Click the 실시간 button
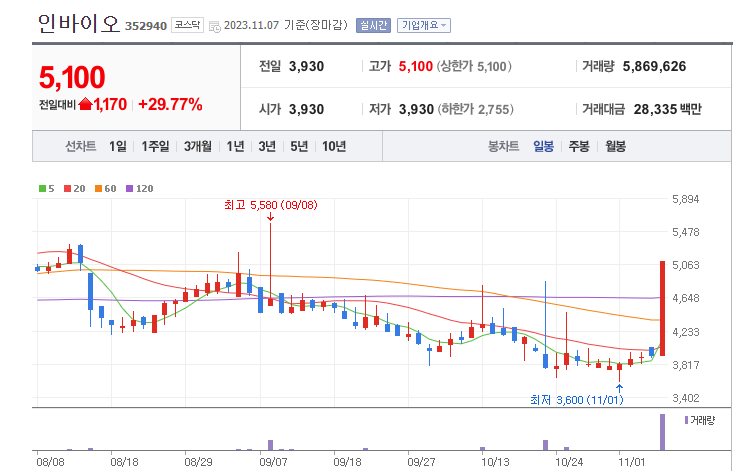This screenshot has height=471, width=733. (373, 25)
